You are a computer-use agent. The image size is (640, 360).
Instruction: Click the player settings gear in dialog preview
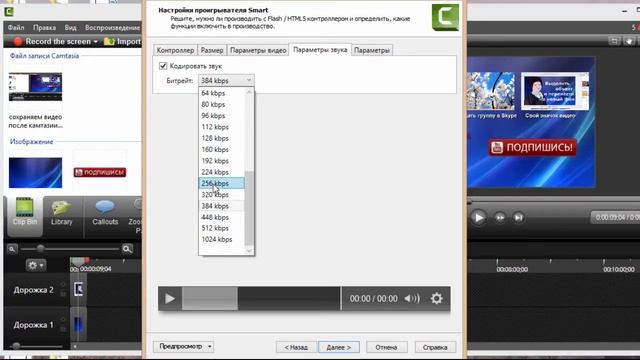point(436,298)
